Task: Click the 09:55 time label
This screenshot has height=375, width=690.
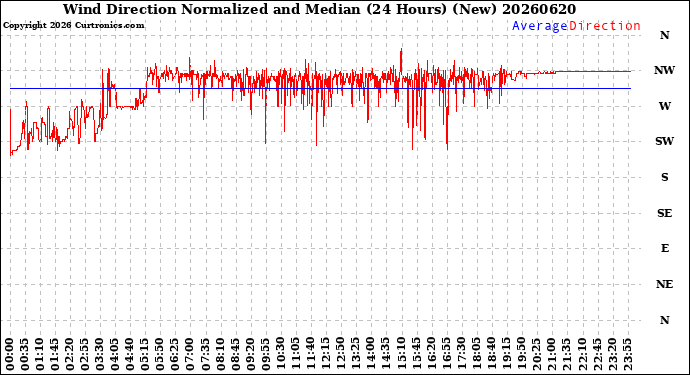Action: [x=265, y=355]
